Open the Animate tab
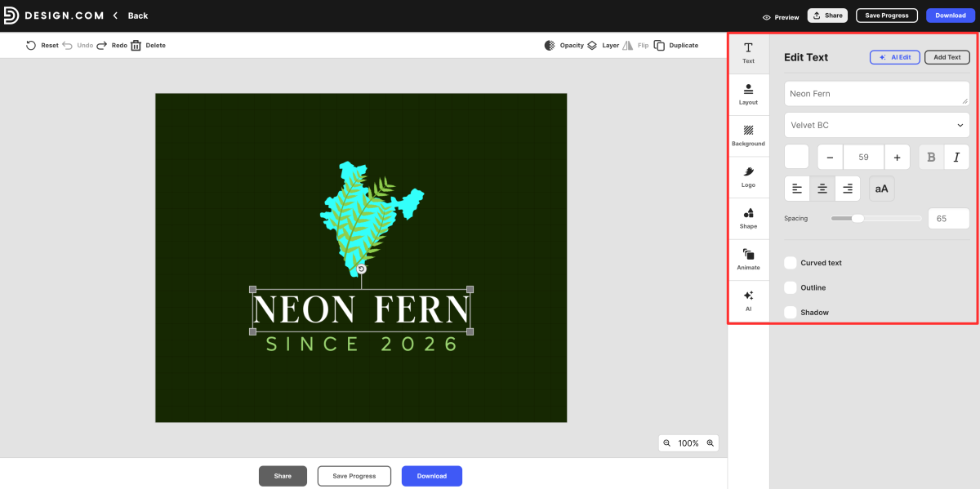980x489 pixels. [748, 260]
